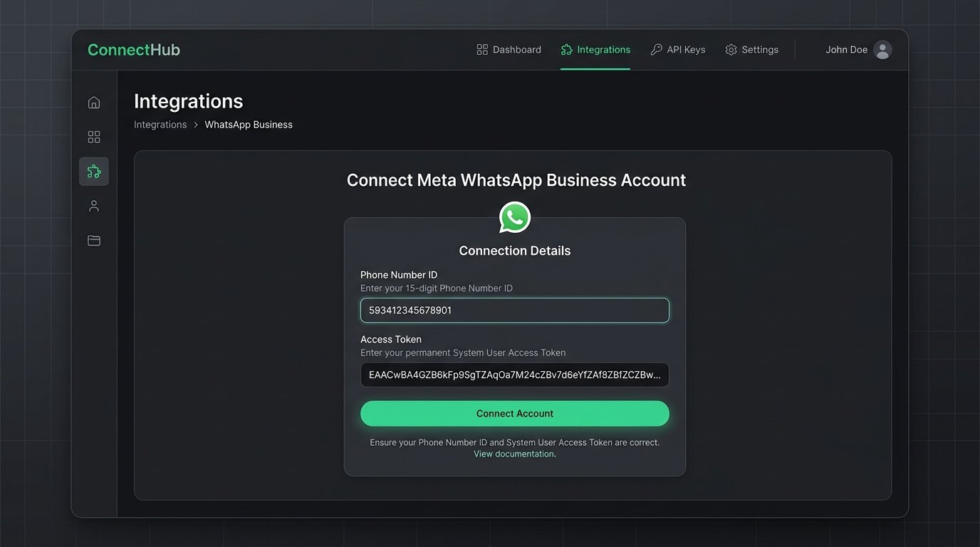This screenshot has height=547, width=980.
Task: Click the Integrations breadcrumb link
Action: click(160, 125)
